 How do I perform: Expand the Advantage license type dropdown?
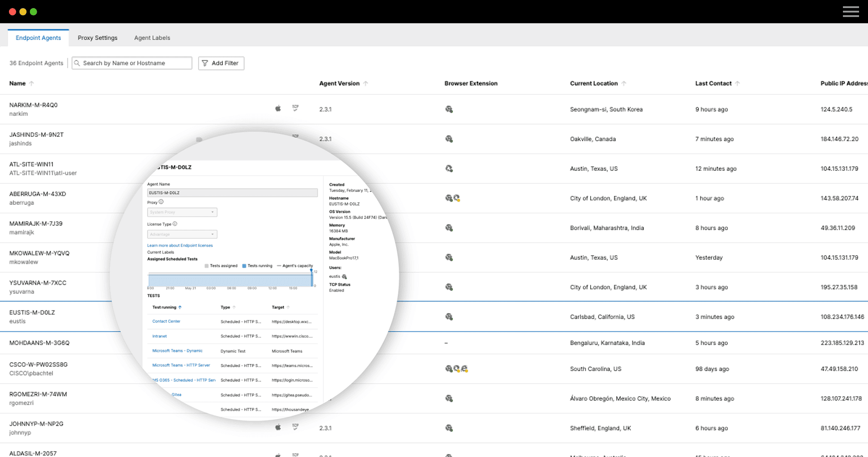coord(182,234)
